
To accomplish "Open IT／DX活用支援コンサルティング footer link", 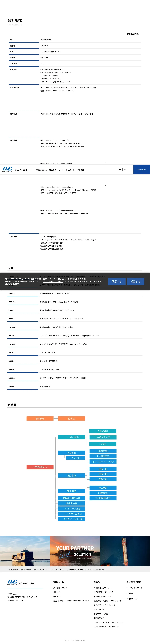I will [x=107, y=626].
